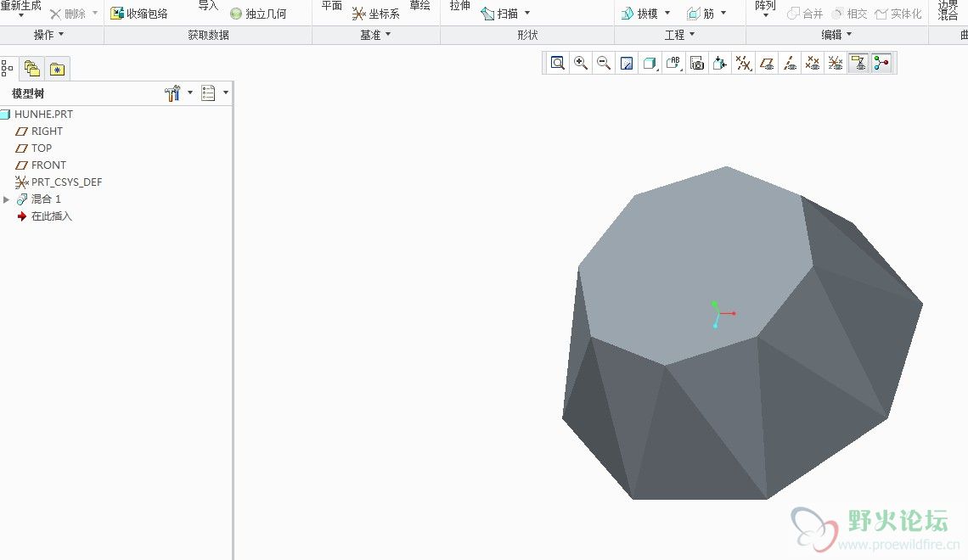This screenshot has height=560, width=968.
Task: Click the 边界混合 boundary blend button
Action: pos(948,10)
